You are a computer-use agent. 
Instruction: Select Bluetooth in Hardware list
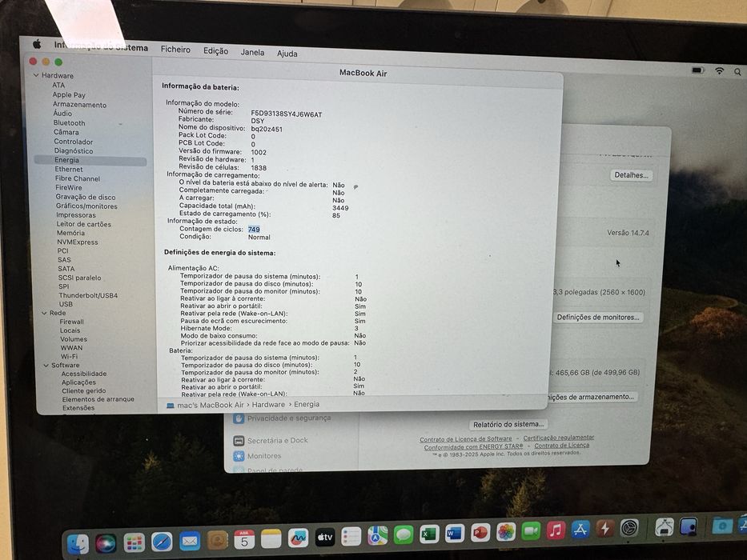69,123
